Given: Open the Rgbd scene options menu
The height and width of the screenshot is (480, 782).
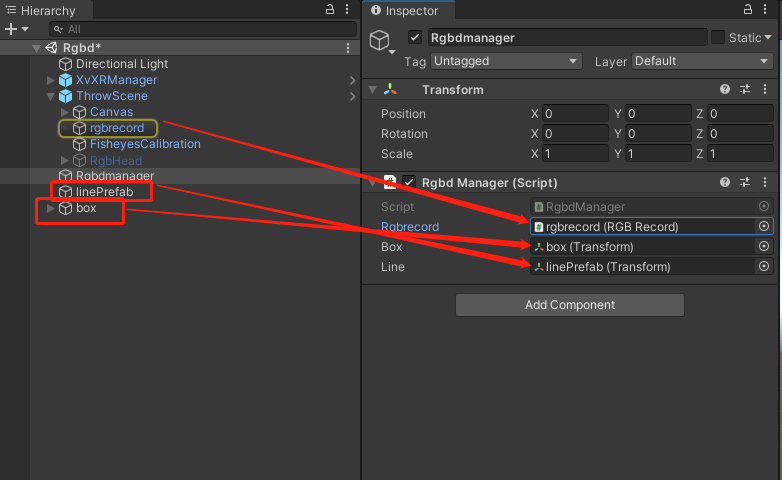Looking at the screenshot, I should (x=348, y=48).
